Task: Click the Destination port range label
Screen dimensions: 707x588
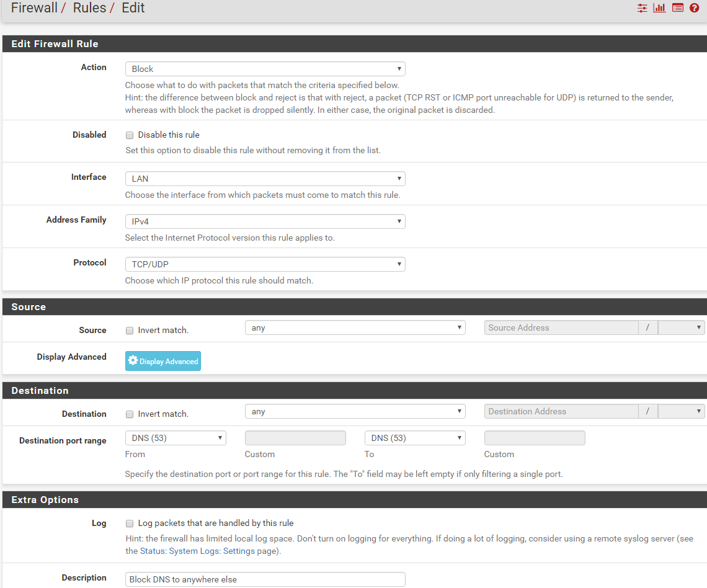Action: (63, 441)
